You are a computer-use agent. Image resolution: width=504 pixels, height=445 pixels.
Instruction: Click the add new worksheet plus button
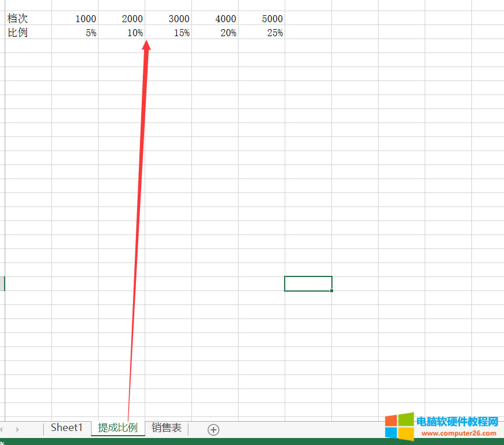click(213, 429)
